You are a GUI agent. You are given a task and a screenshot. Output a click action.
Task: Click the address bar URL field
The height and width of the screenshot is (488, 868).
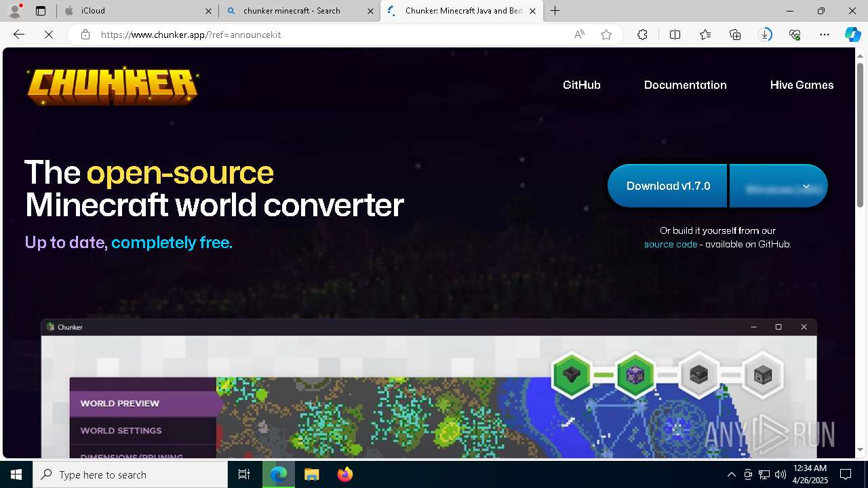pos(332,35)
